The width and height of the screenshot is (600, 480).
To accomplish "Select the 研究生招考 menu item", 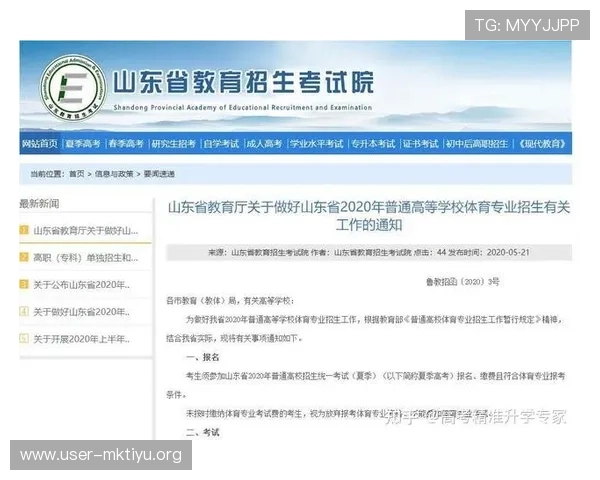I will point(173,144).
